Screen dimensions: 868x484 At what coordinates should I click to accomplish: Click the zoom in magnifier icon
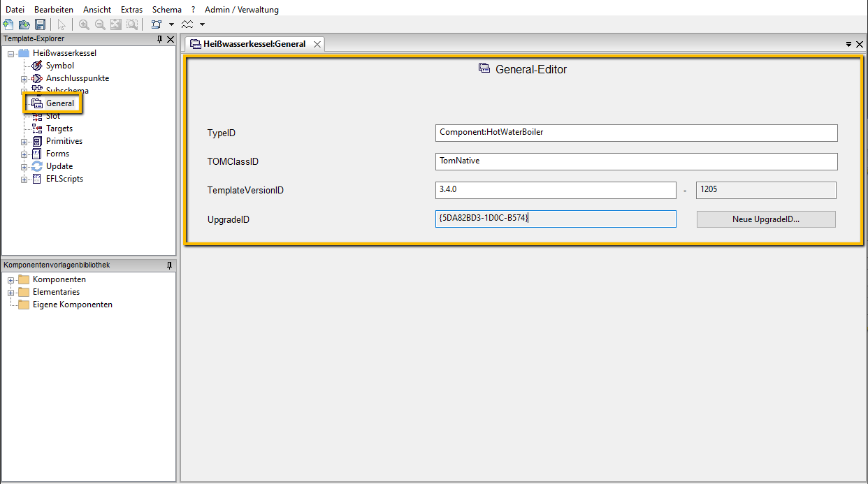84,24
